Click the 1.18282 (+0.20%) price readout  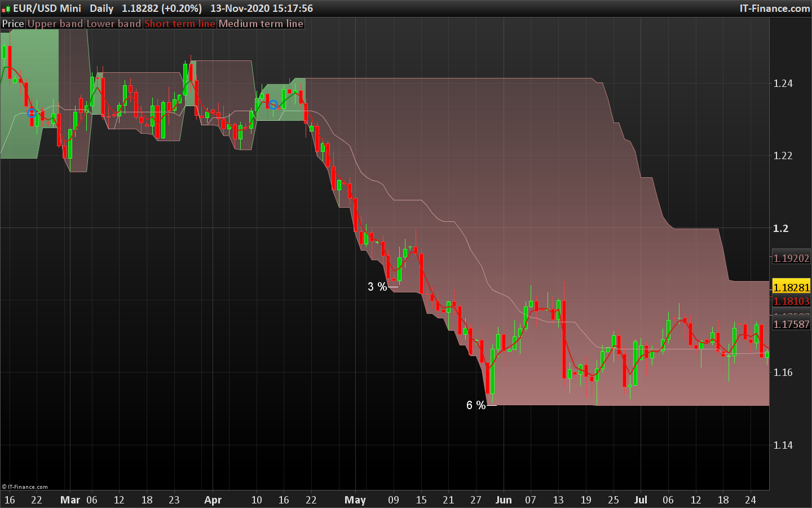tap(162, 8)
